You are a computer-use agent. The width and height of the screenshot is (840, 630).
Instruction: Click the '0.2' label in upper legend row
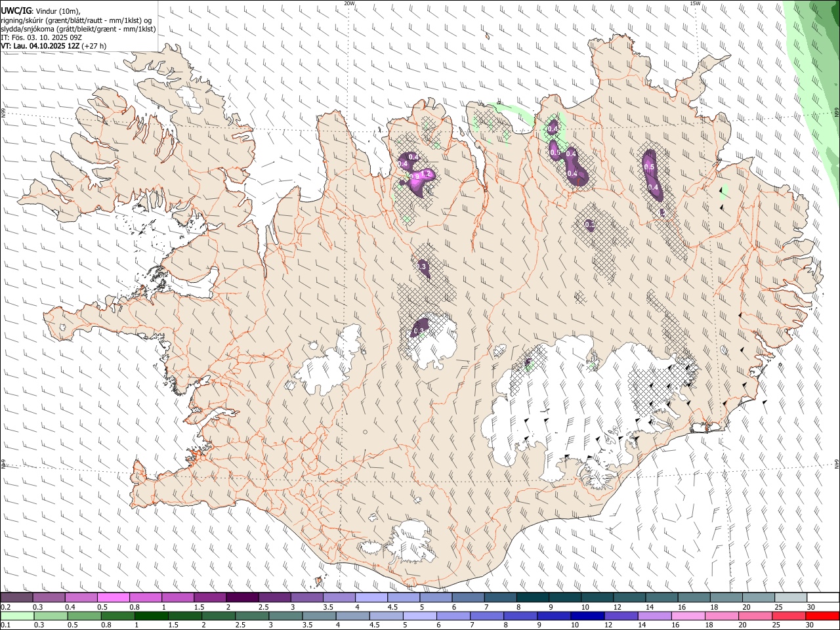pyautogui.click(x=5, y=607)
